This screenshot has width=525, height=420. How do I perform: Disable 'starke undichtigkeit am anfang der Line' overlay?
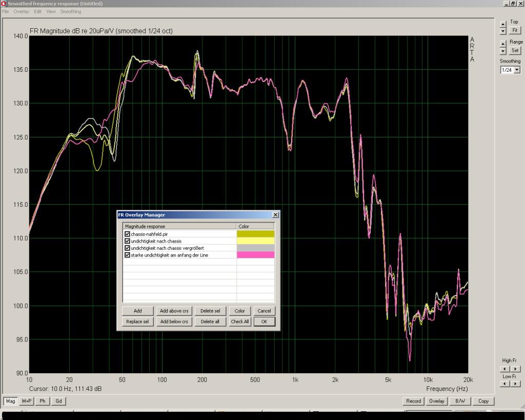127,255
